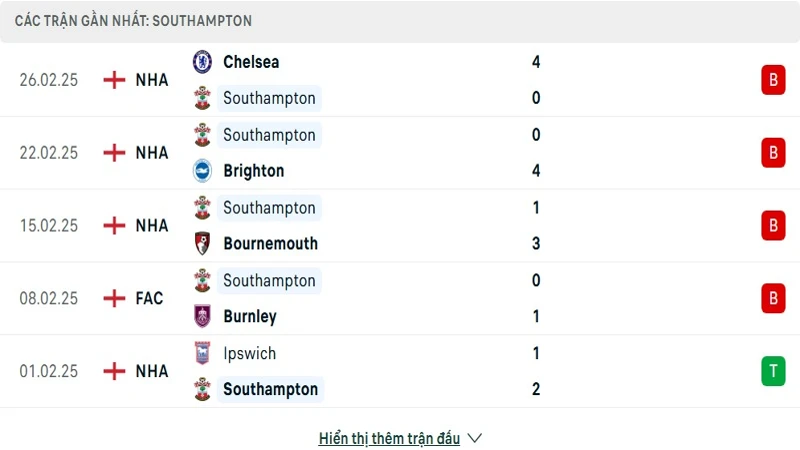Click the Brighton club crest icon

(202, 171)
